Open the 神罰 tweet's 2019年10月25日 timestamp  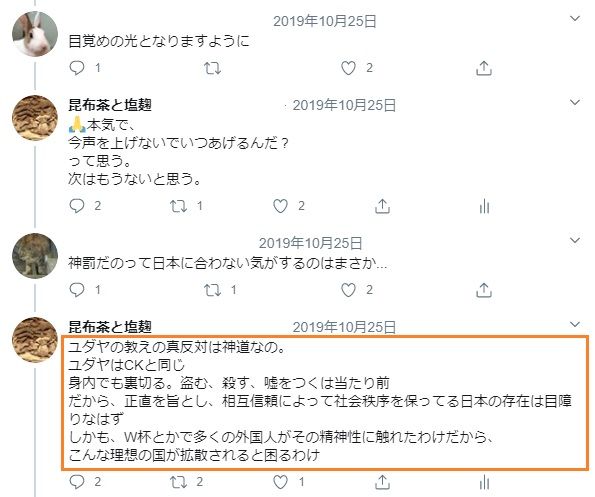[310, 243]
